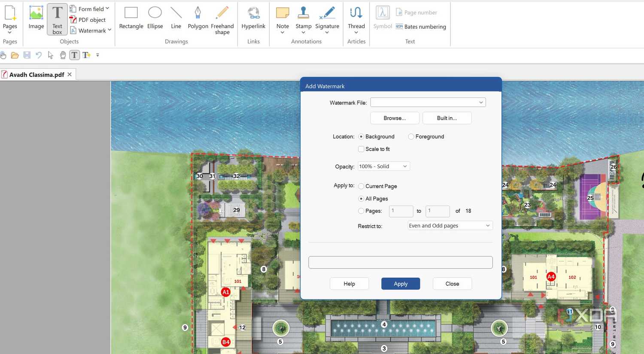Click the Pages 'to' end page field
The image size is (644, 354).
437,211
